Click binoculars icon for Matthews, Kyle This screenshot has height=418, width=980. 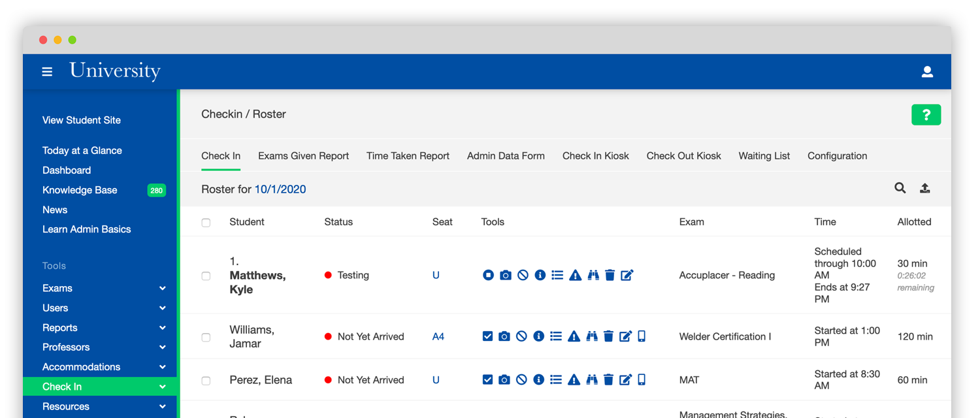point(593,276)
